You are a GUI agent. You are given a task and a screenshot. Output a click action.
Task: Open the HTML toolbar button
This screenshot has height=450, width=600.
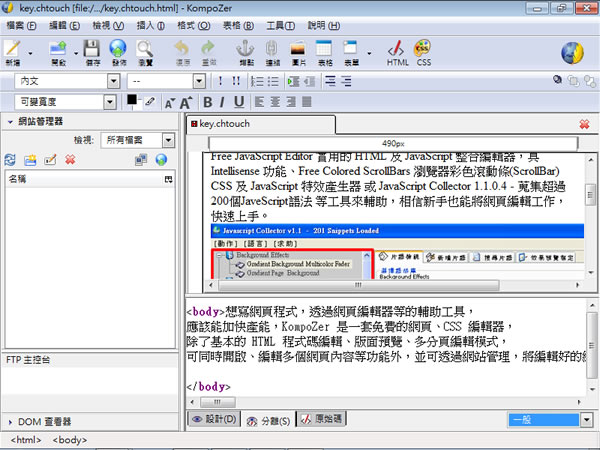pyautogui.click(x=397, y=50)
